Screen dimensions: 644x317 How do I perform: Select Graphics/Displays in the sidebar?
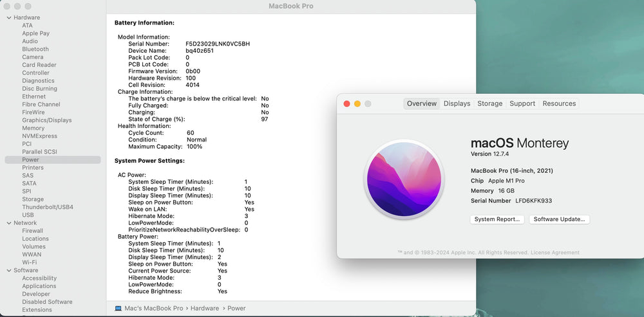46,120
